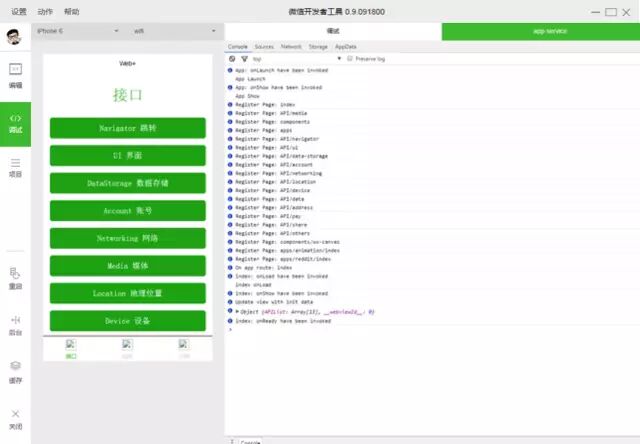640x444 pixels.
Task: Switch to the Storage tab
Action: pos(318,47)
